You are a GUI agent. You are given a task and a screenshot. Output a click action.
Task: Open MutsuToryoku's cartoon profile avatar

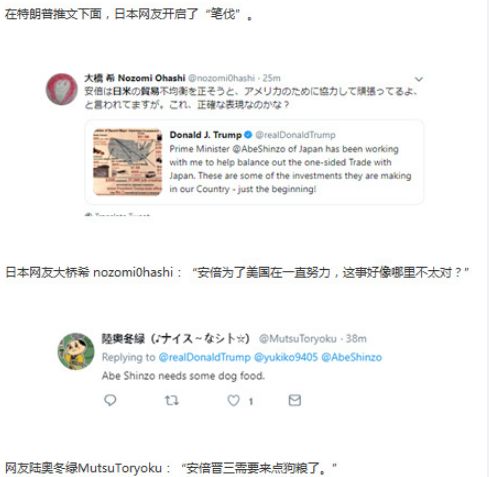[x=76, y=351]
